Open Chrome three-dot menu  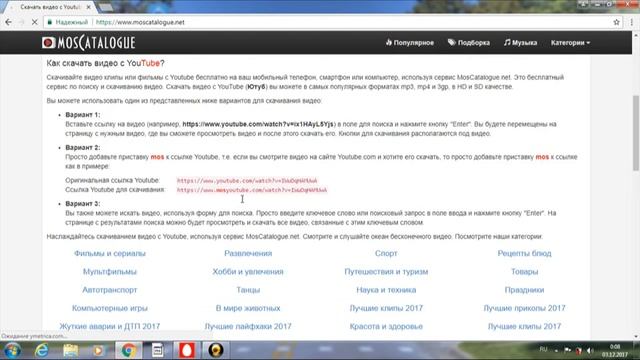pos(631,22)
